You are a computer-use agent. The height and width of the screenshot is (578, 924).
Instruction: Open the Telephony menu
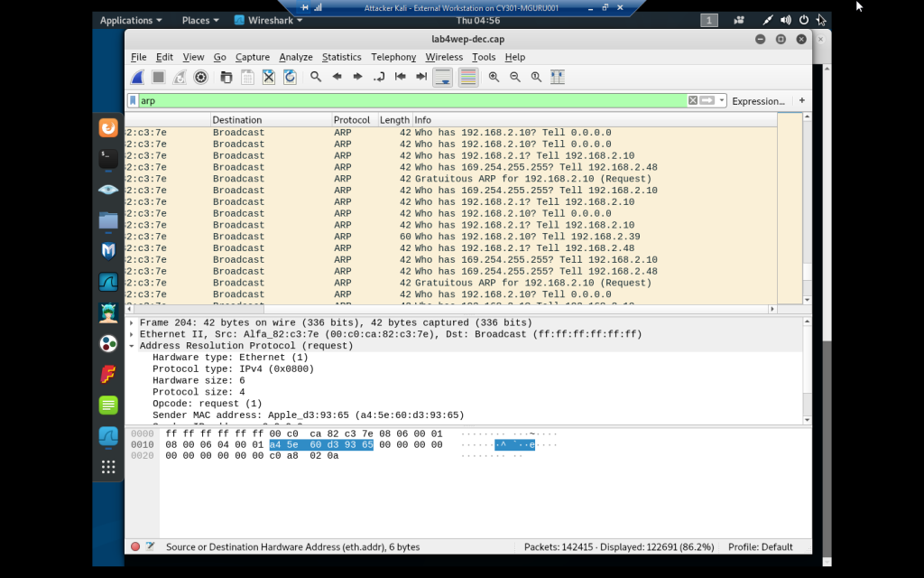pos(393,57)
